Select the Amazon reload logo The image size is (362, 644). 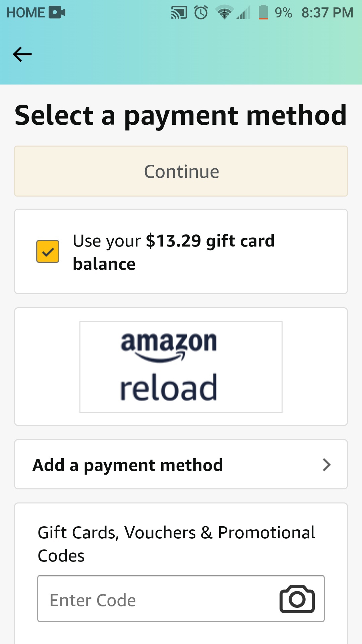click(181, 367)
